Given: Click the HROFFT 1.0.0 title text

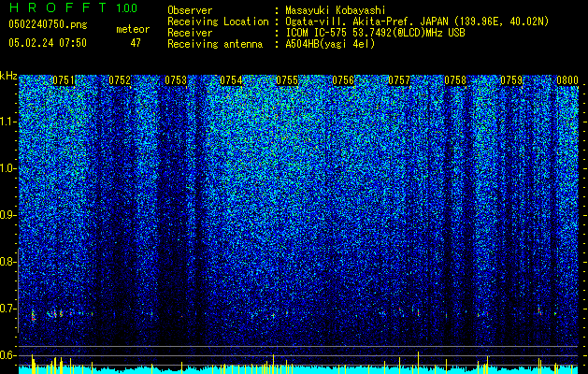Looking at the screenshot, I should tap(73, 7).
